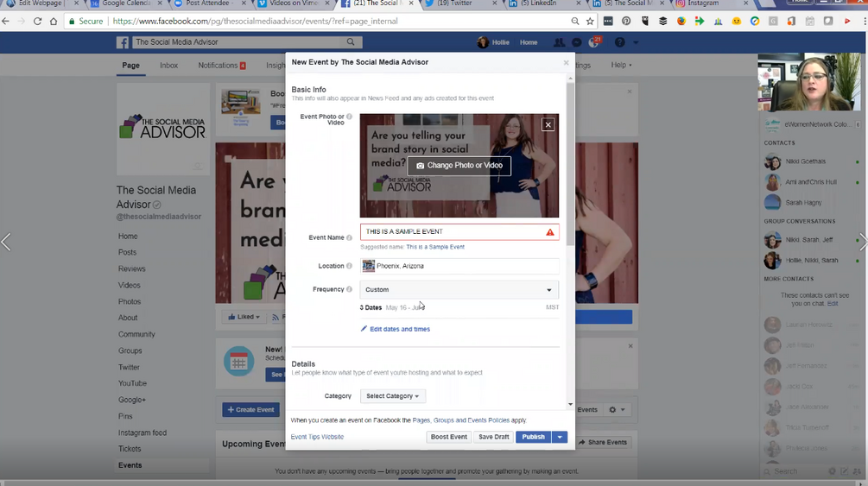Open the Help dropdown on page bar
The height and width of the screenshot is (486, 868).
[x=621, y=65]
